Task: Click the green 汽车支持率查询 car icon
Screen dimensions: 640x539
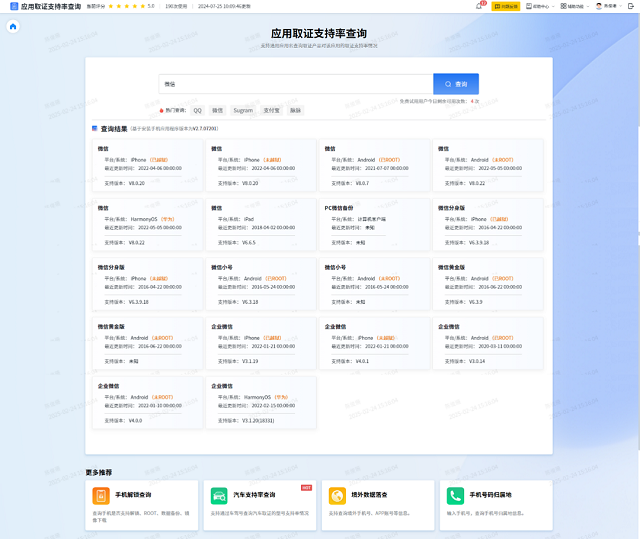Action: (219, 496)
